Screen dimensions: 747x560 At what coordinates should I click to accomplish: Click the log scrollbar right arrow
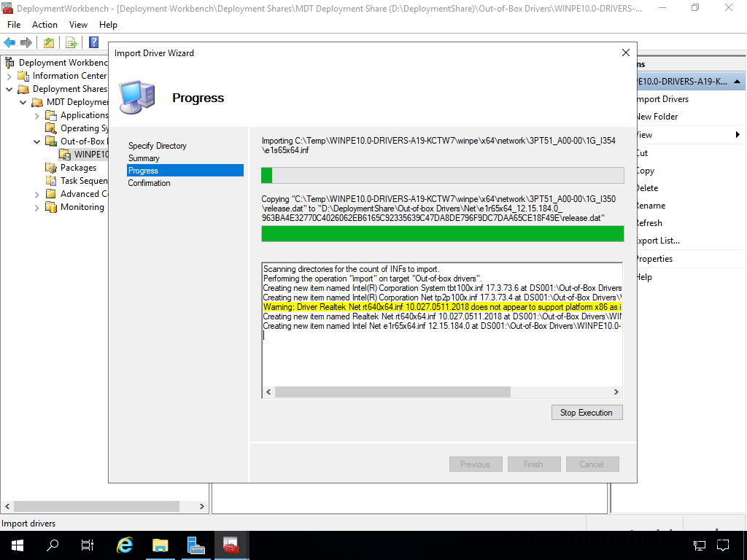(616, 392)
